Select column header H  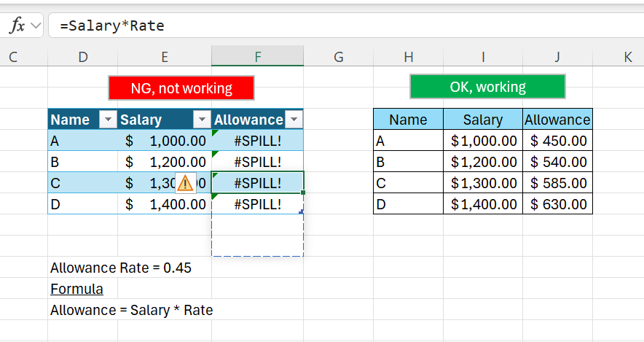[x=408, y=56]
